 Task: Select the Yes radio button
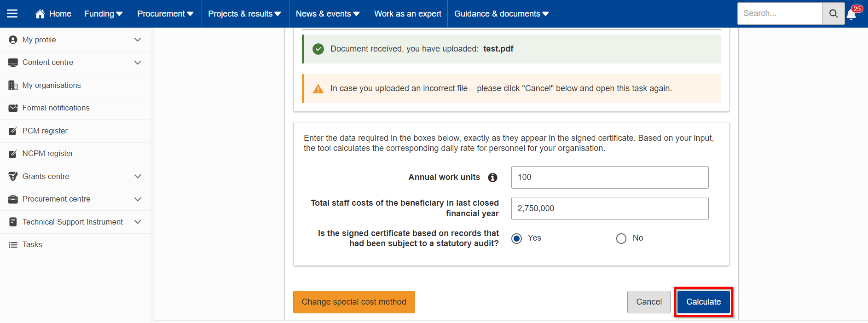(x=517, y=238)
